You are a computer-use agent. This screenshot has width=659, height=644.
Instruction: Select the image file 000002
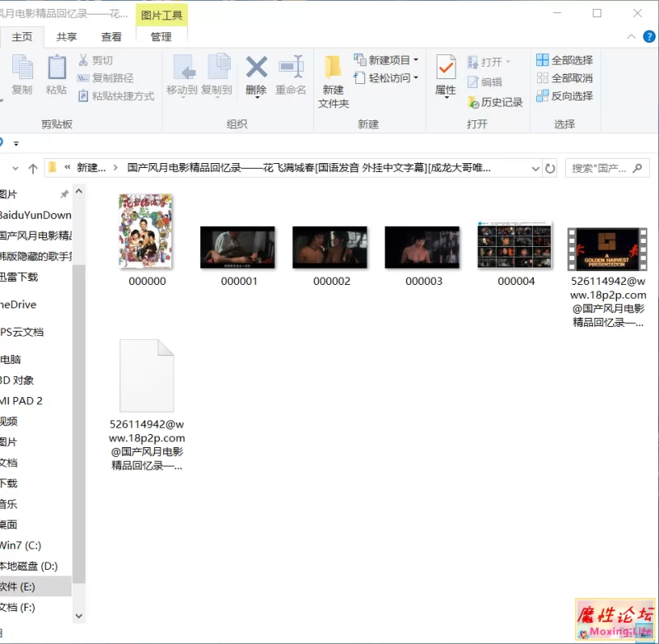[x=331, y=256]
